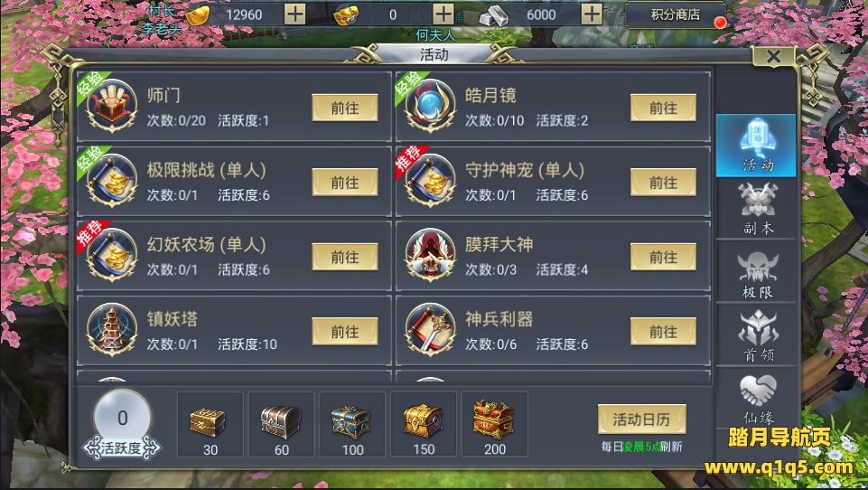Open the 200 activity red chest
Viewport: 868px width, 490px height.
pyautogui.click(x=494, y=424)
